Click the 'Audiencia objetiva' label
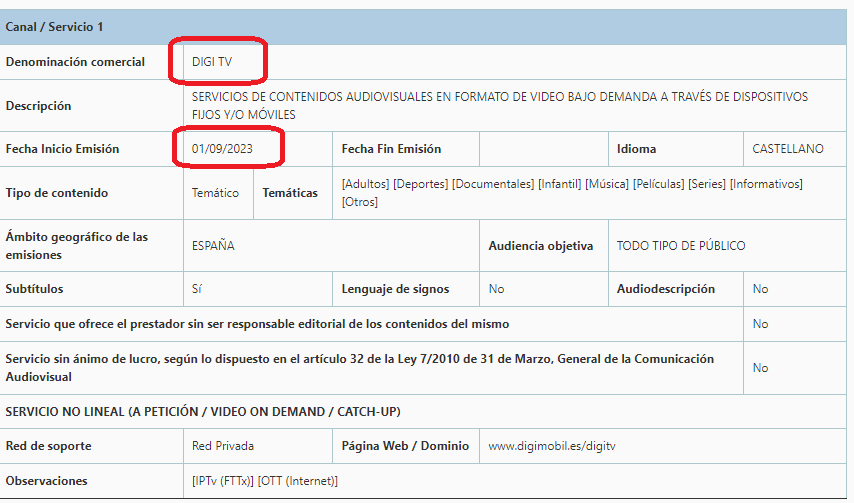The width and height of the screenshot is (854, 503). tap(540, 246)
